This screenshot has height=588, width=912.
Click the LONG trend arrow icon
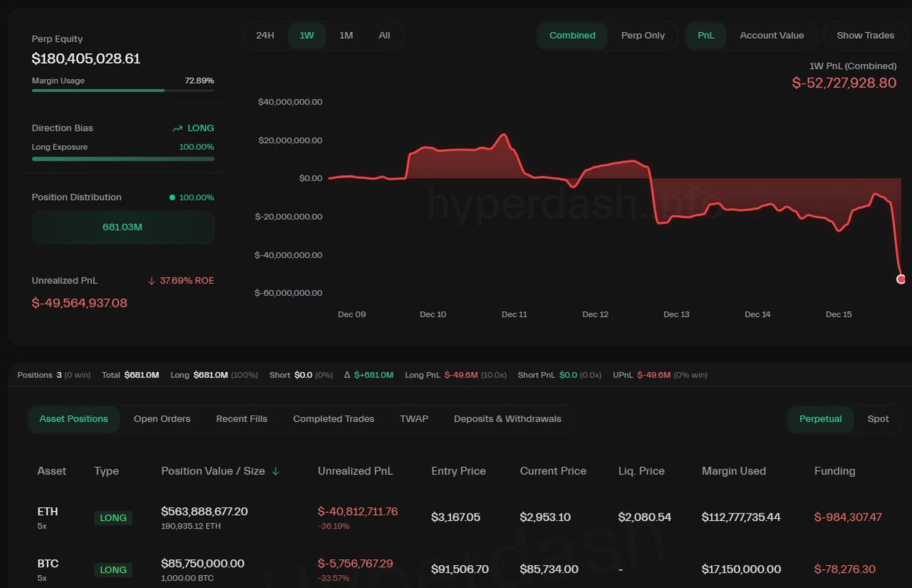pos(177,129)
